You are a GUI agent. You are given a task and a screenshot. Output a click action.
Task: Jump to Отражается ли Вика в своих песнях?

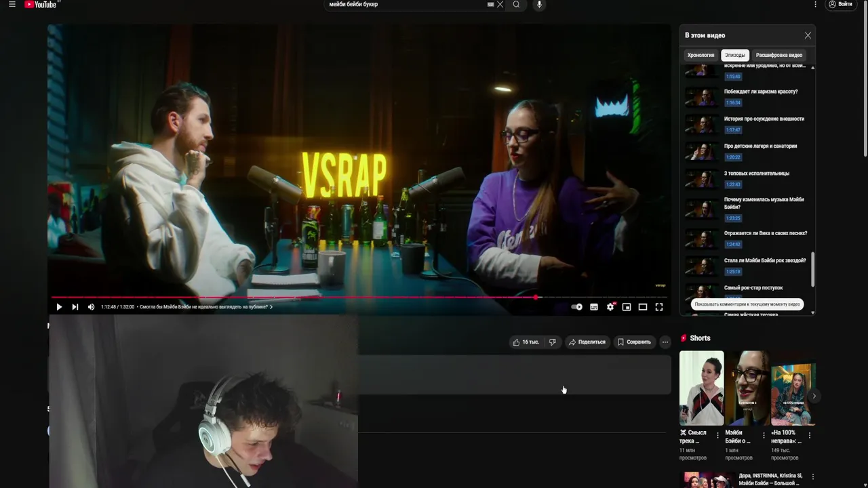766,233
